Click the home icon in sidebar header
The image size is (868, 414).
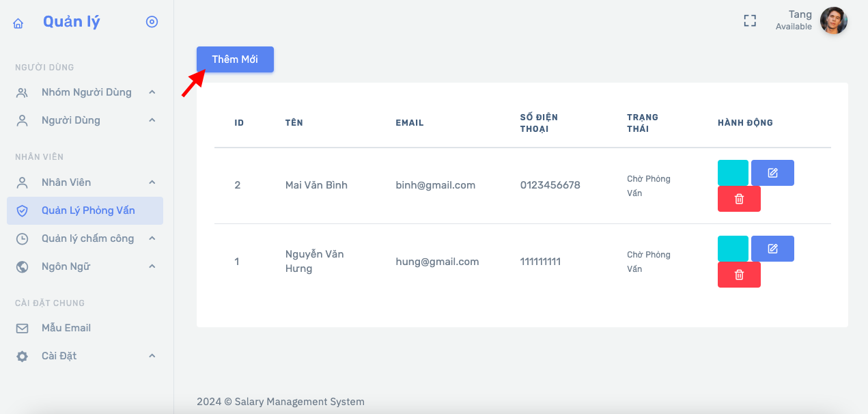(x=18, y=23)
